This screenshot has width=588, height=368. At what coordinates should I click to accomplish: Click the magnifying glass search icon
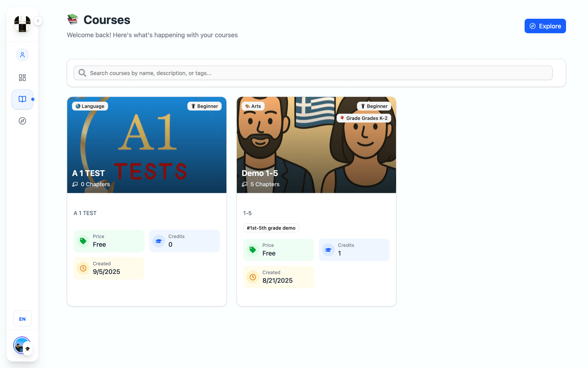click(x=82, y=73)
